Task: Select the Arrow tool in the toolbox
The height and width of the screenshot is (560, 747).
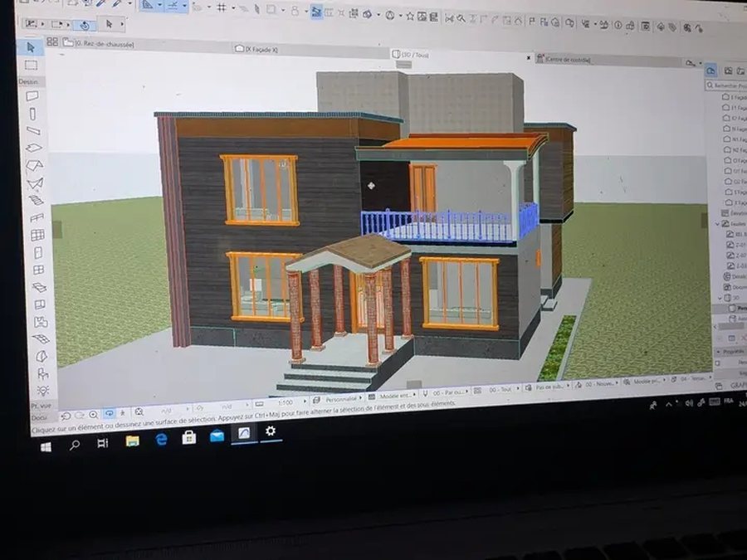Action: [31, 47]
